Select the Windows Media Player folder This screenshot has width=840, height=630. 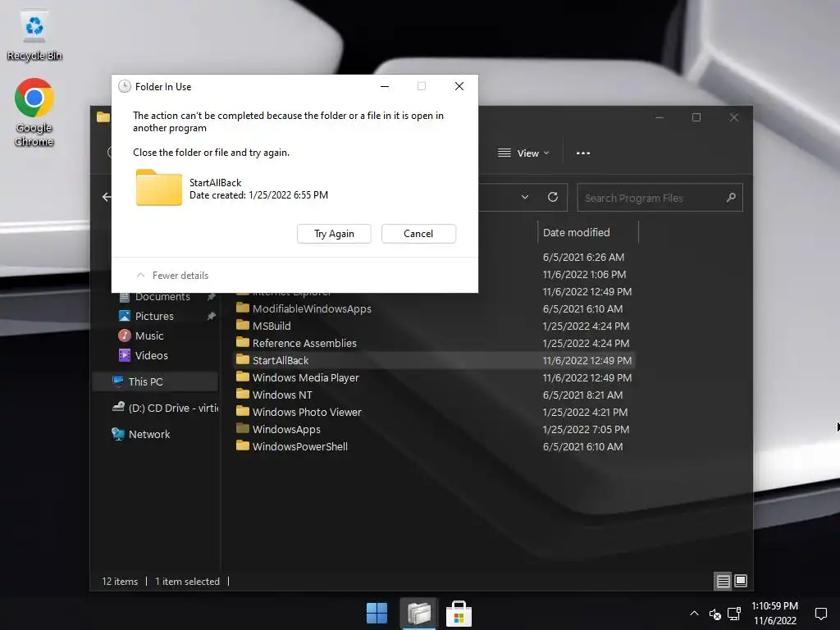point(305,377)
